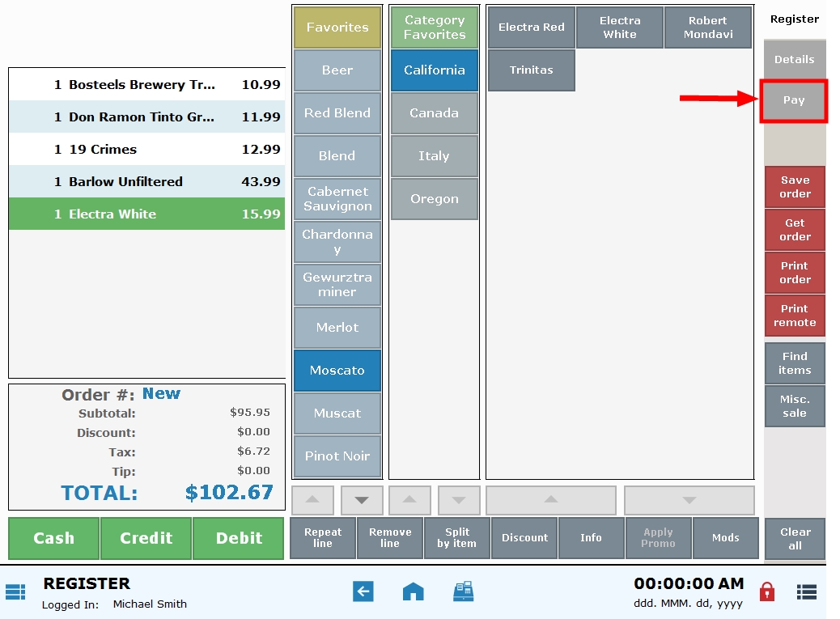The width and height of the screenshot is (840, 619).
Task: Open Category Favorites
Action: (435, 28)
